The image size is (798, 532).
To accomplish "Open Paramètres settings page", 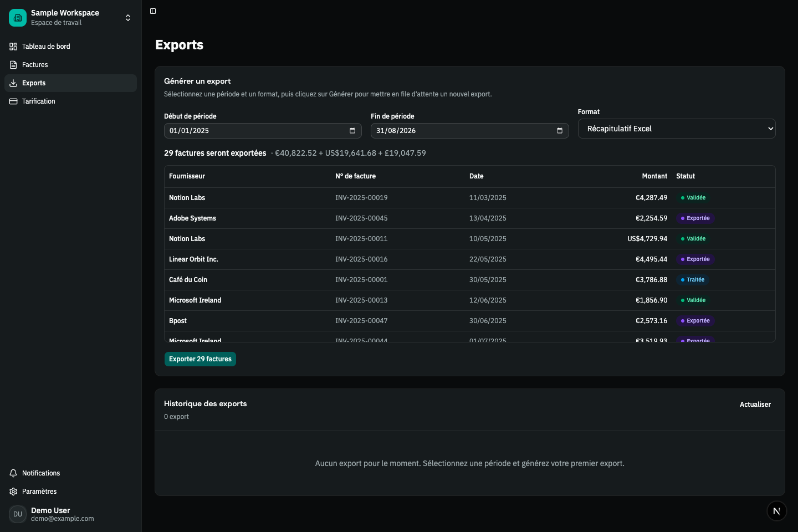I will click(x=70, y=492).
